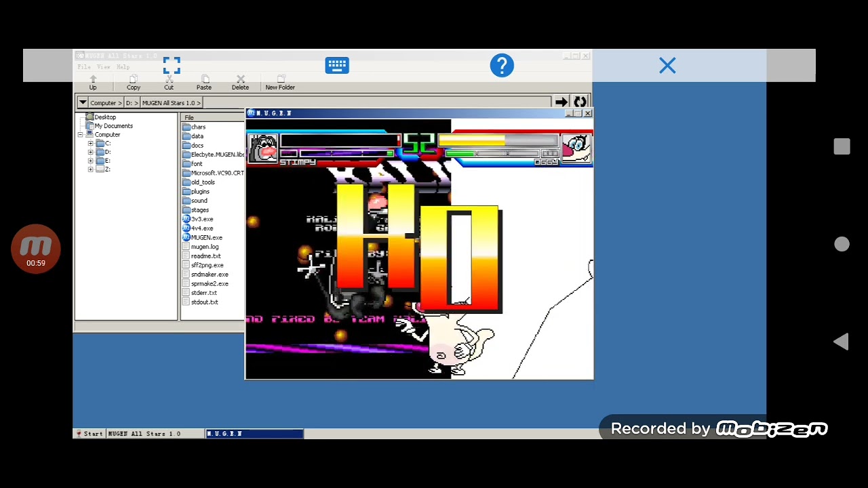Expand the E: drive node

pyautogui.click(x=91, y=161)
